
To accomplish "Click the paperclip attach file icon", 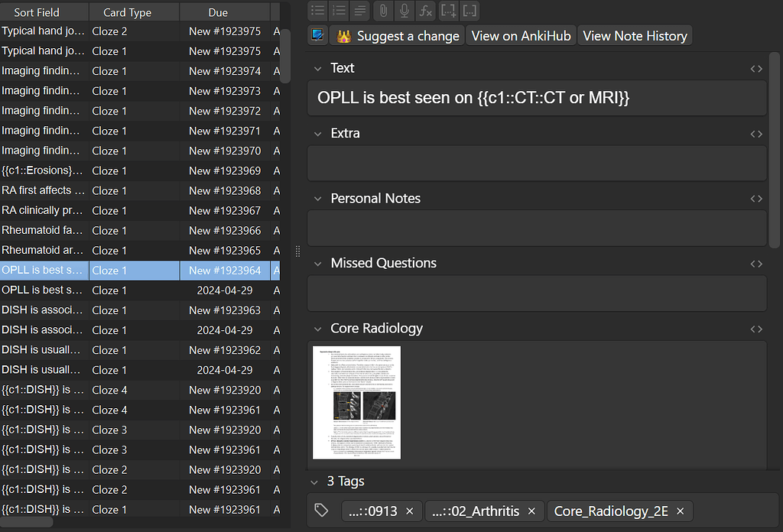I will (383, 11).
